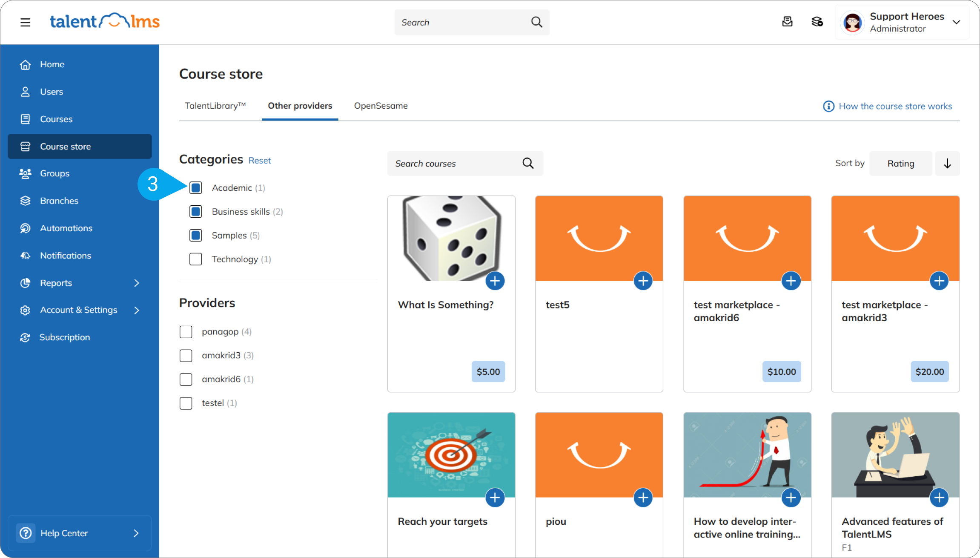Add test marketplace - amakrid6 course
The width and height of the screenshot is (980, 558).
[x=791, y=281]
